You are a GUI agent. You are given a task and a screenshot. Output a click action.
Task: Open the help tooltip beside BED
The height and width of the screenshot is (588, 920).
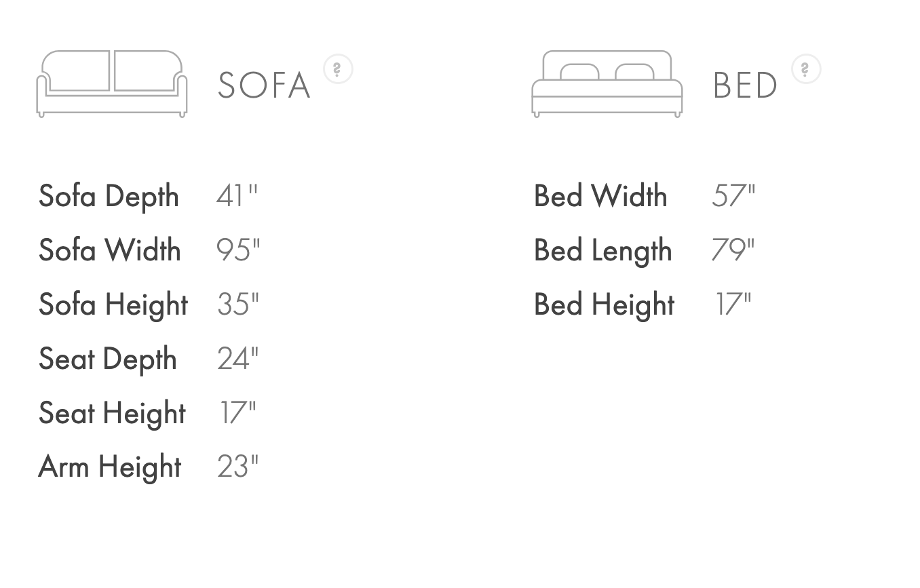pyautogui.click(x=806, y=69)
